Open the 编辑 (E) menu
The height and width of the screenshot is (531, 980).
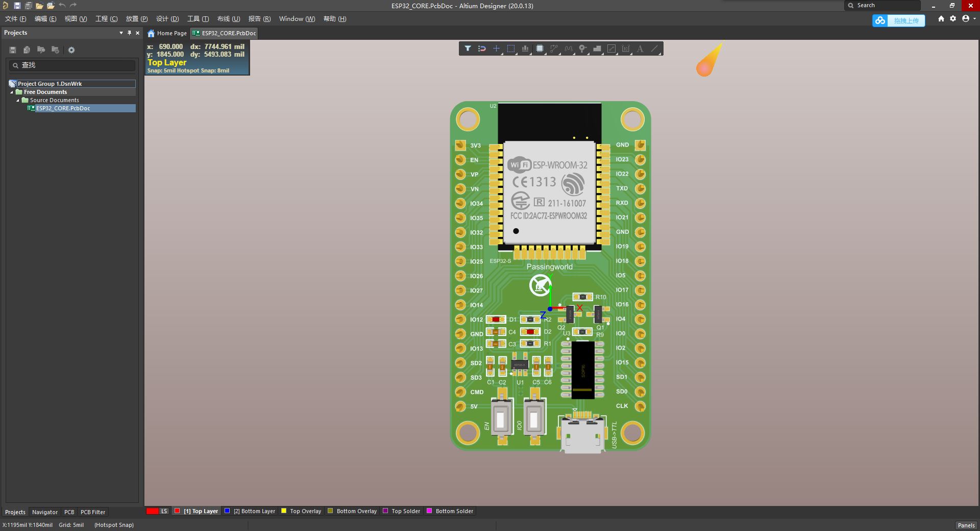click(45, 19)
